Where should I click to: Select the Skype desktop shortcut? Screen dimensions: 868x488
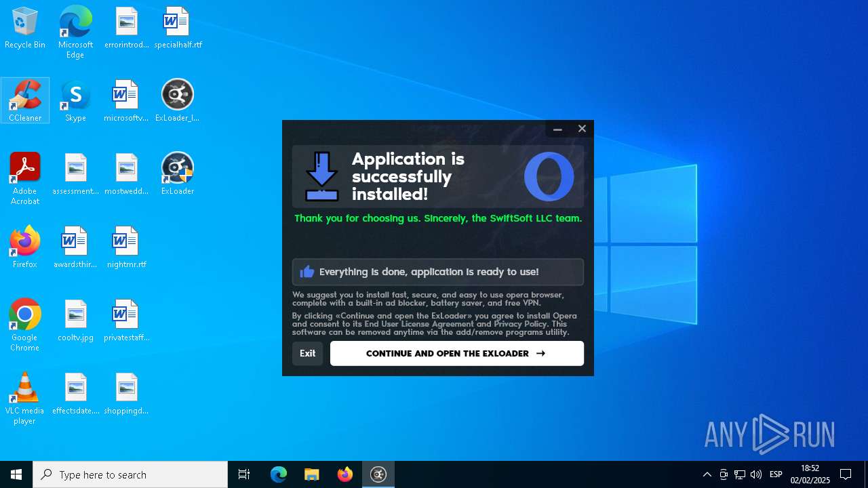(x=75, y=100)
